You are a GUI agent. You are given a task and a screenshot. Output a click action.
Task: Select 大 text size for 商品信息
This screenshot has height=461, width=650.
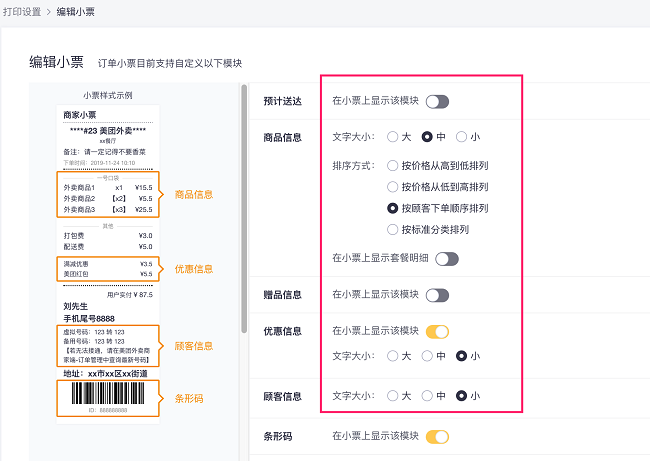393,137
